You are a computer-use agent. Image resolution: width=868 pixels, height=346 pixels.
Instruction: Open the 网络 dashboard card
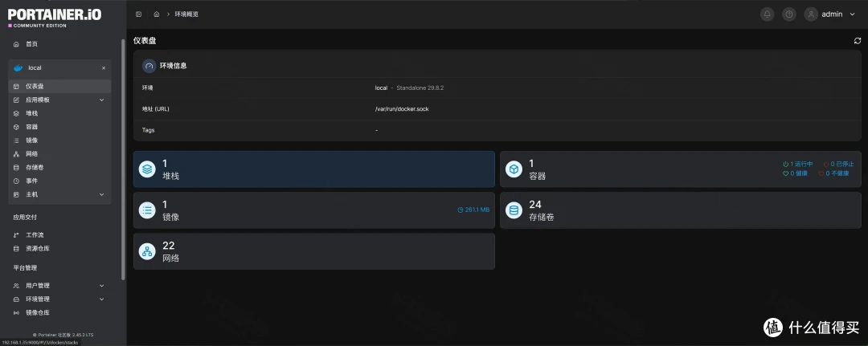point(314,251)
